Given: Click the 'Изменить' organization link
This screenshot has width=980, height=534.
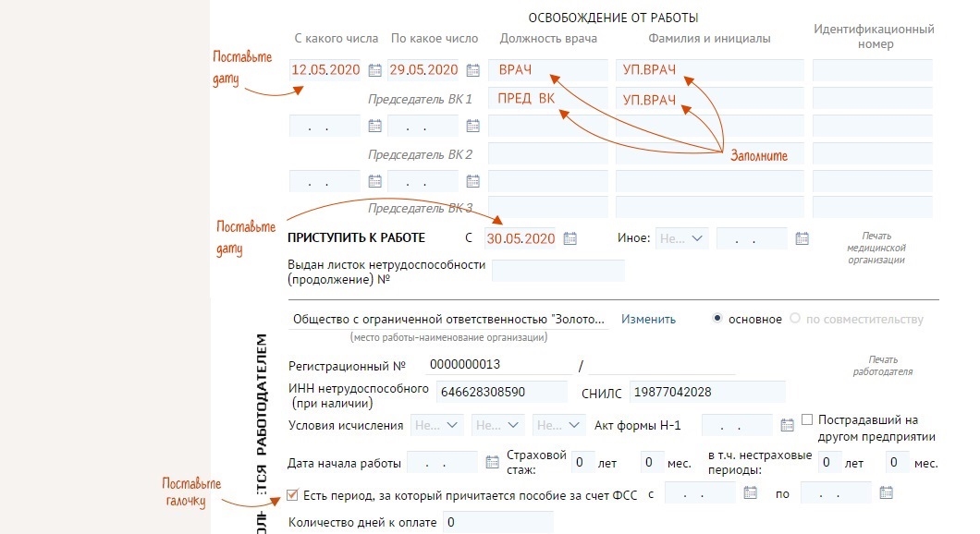Looking at the screenshot, I should (x=648, y=319).
